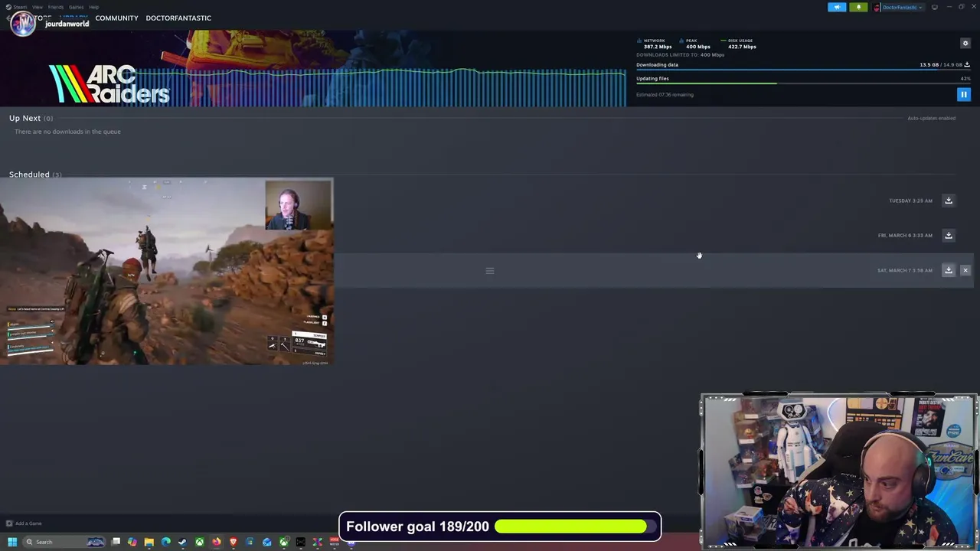Screen dimensions: 980x551
Task: Open Firefox from the taskbar
Action: (217, 542)
